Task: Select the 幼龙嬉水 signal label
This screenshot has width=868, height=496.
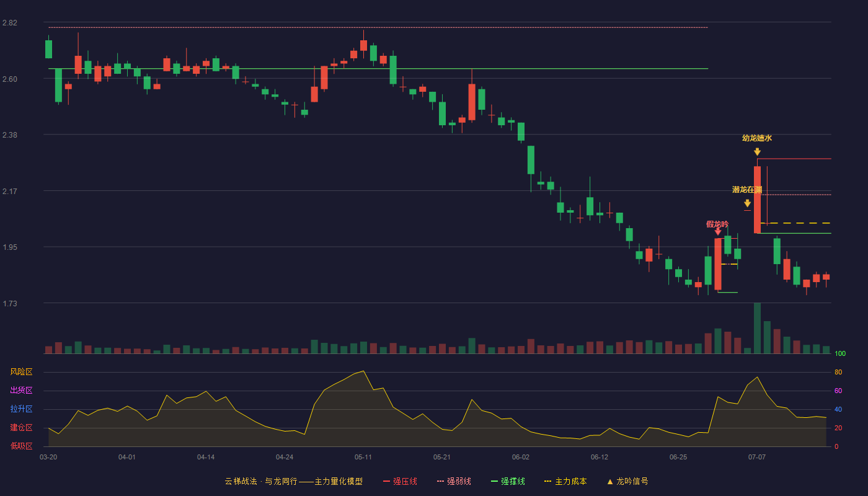Action: (x=757, y=138)
